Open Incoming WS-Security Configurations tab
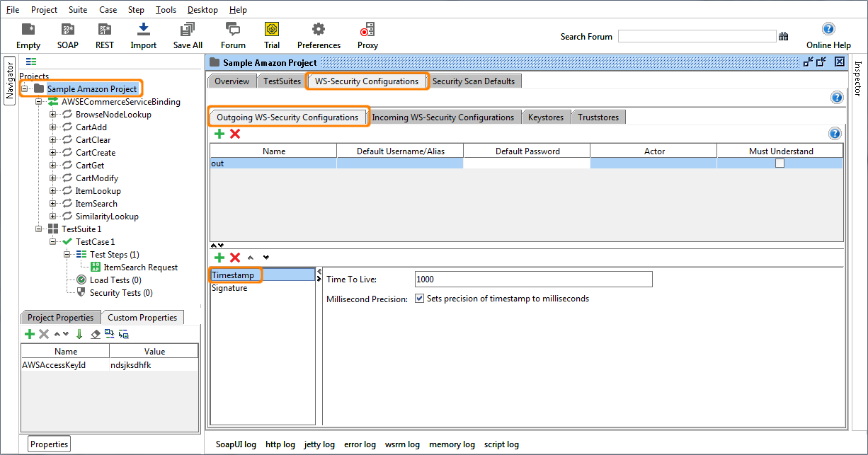The image size is (868, 455). tap(443, 117)
